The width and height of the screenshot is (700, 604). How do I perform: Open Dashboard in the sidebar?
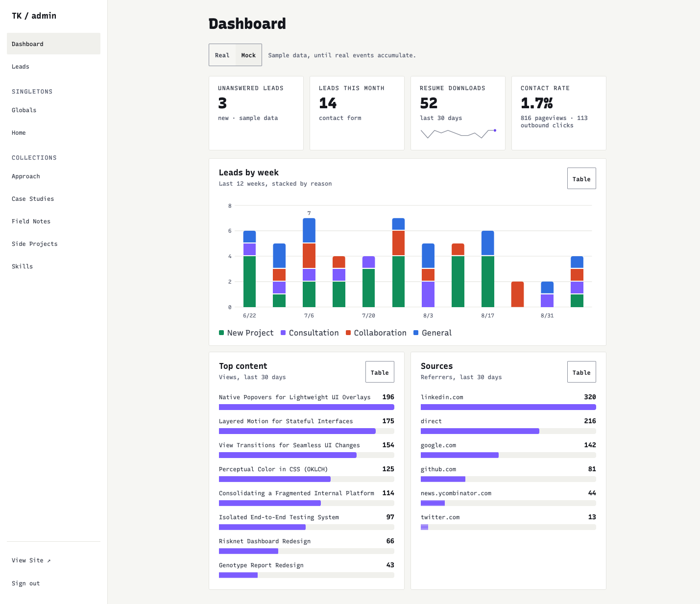coord(53,44)
